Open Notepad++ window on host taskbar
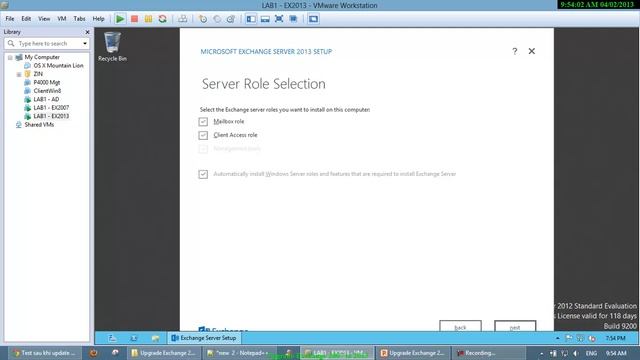 (x=240, y=353)
